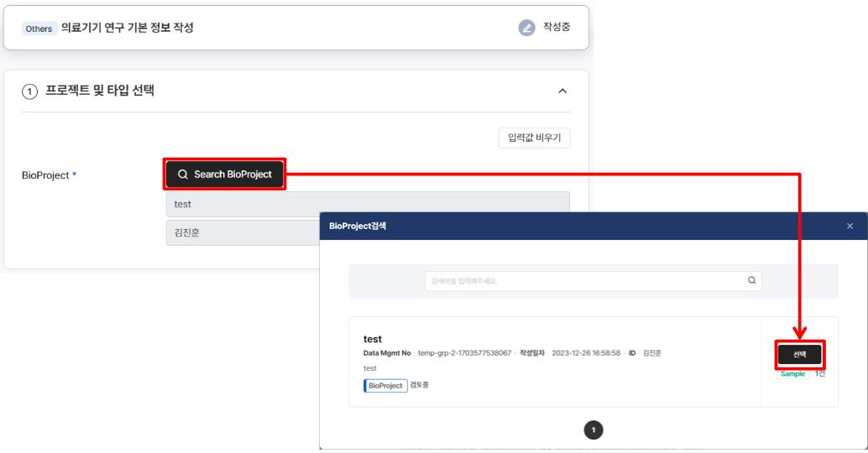Viewport: 868px width, 453px height.
Task: Click the dialog search input field
Action: [588, 281]
